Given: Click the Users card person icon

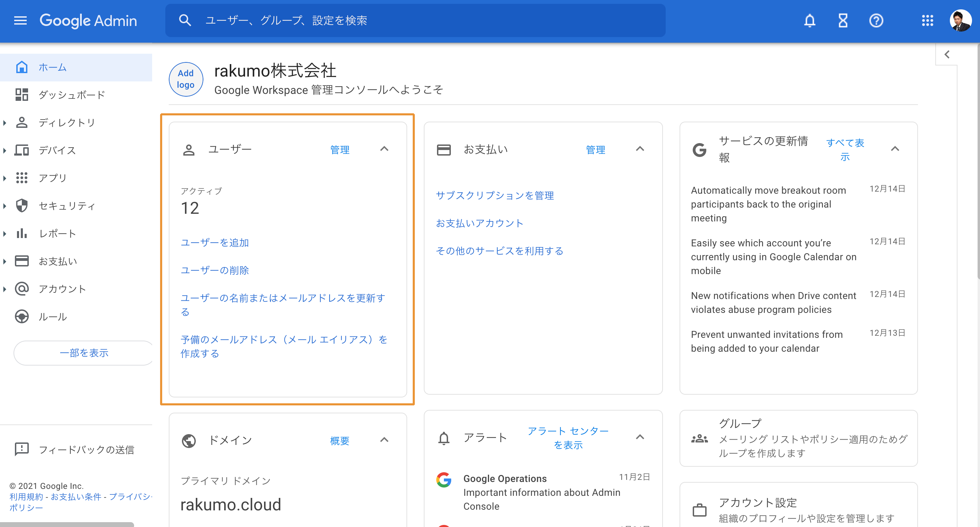Looking at the screenshot, I should 189,150.
